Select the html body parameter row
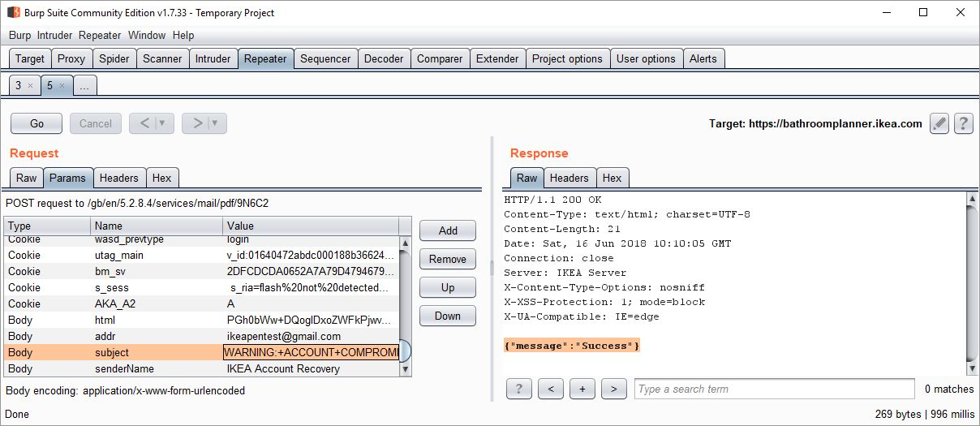 (x=202, y=320)
